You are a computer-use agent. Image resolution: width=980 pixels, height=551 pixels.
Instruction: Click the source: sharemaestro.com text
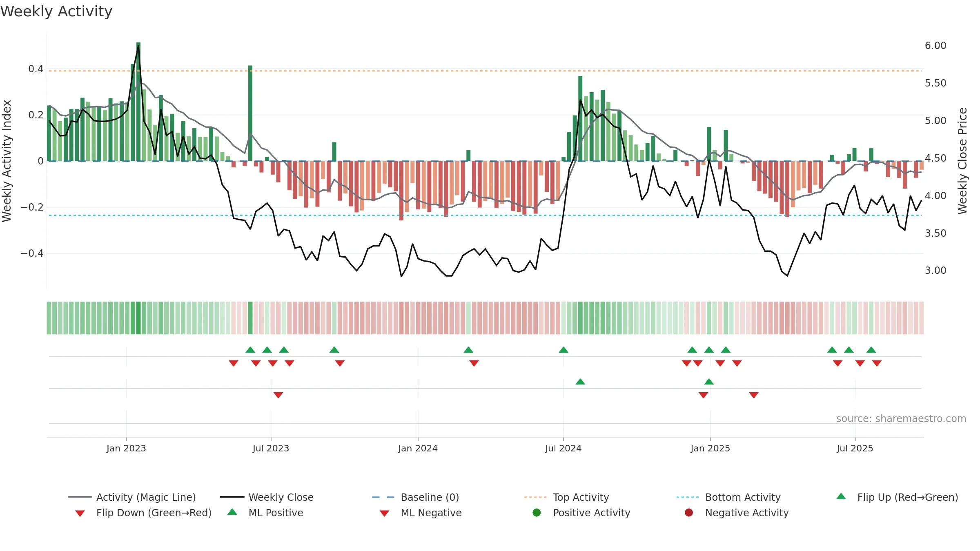coord(901,418)
